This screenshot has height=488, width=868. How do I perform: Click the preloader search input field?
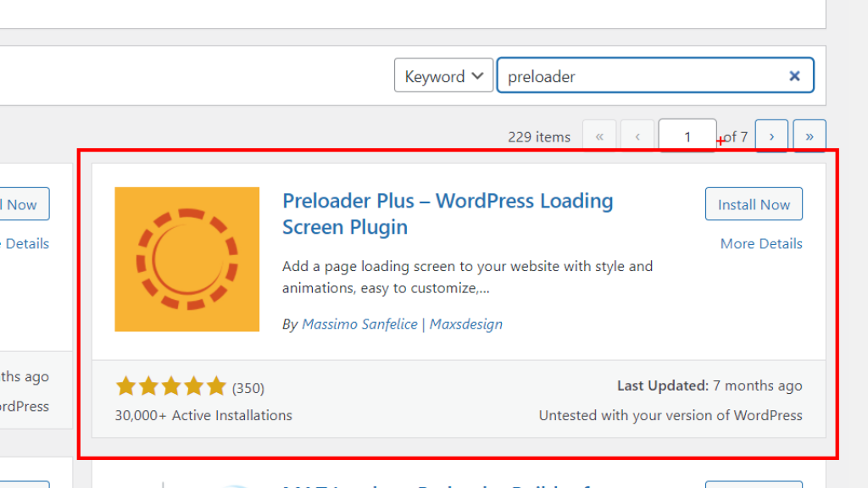click(x=655, y=75)
